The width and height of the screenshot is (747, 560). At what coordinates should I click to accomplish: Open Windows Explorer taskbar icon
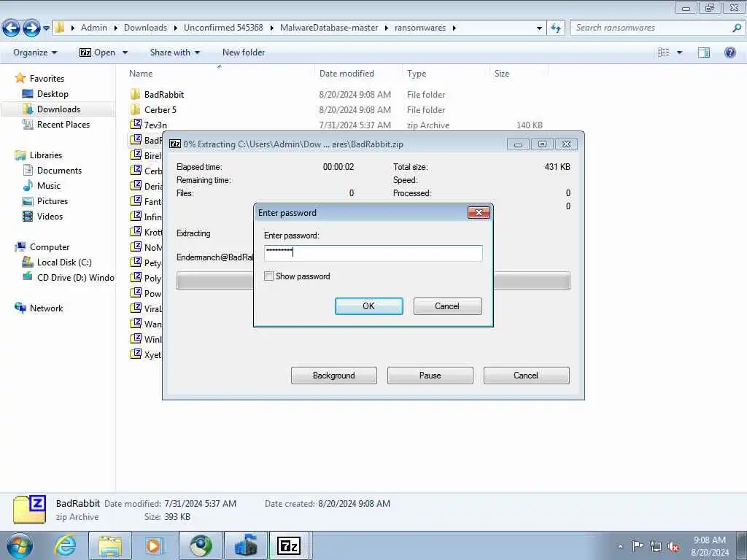110,545
